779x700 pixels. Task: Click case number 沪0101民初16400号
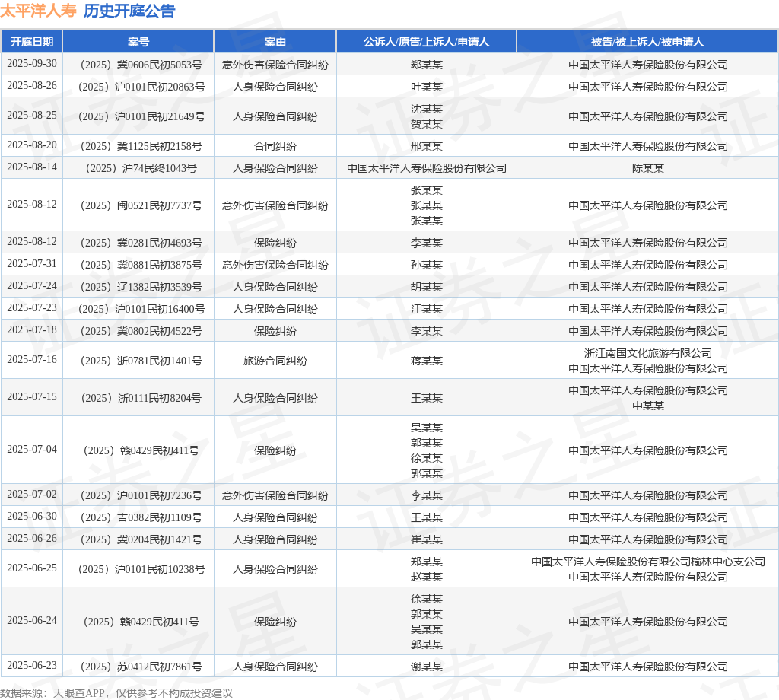[141, 309]
